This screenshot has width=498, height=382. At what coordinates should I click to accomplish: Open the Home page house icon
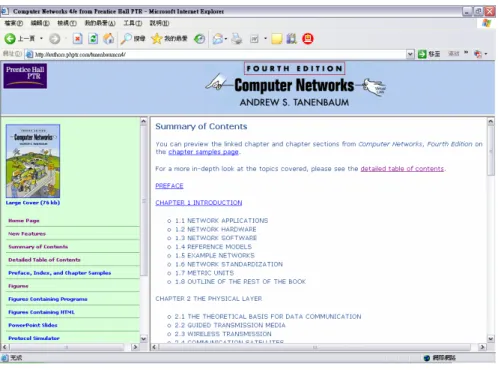(x=108, y=39)
